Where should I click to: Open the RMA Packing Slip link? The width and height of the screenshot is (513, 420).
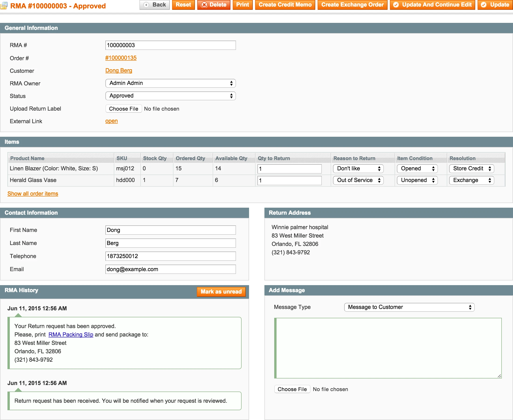coord(71,334)
